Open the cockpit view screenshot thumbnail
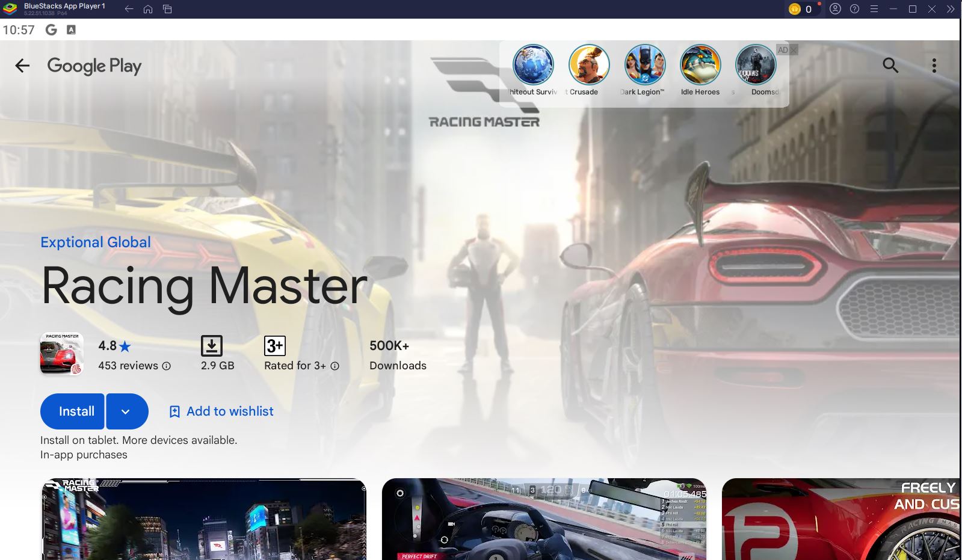Screen dimensions: 962x560 point(544,518)
